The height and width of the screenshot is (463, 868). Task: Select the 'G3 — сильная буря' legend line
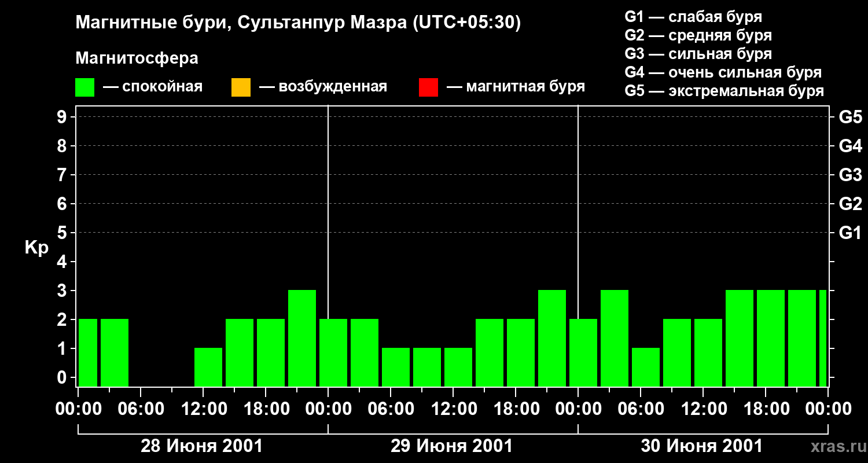coord(698,54)
